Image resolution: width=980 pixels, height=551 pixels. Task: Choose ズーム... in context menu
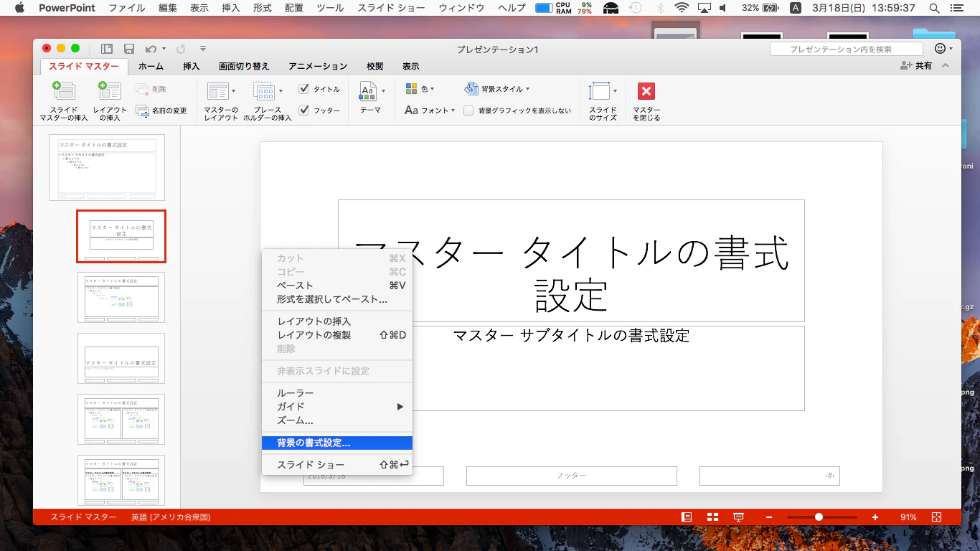pos(337,420)
